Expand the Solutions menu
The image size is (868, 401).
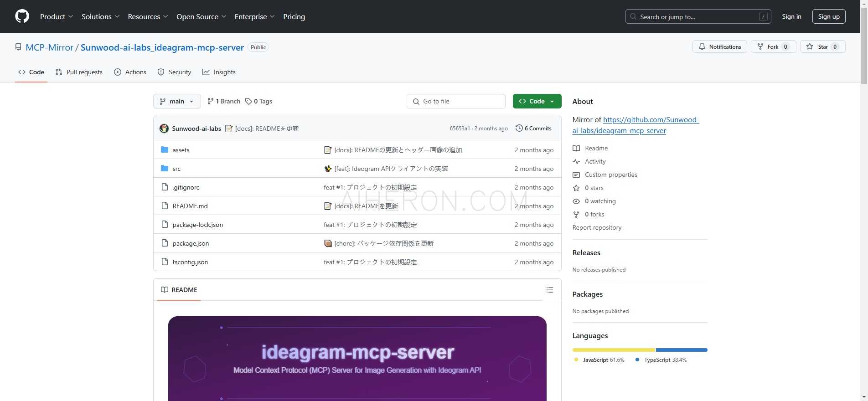point(101,16)
